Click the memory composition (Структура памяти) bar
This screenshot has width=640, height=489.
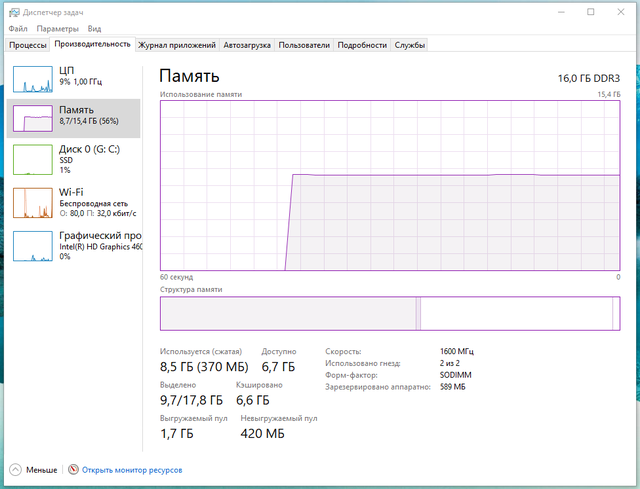(389, 313)
